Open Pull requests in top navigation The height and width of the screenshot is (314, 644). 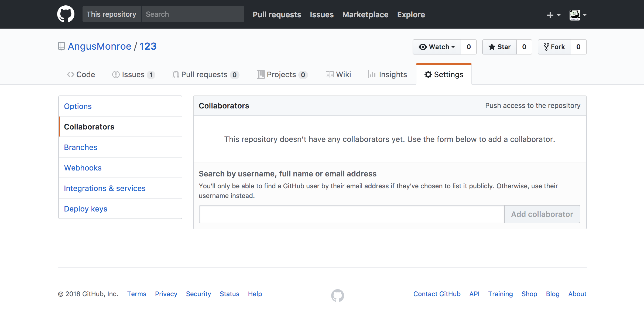277,15
